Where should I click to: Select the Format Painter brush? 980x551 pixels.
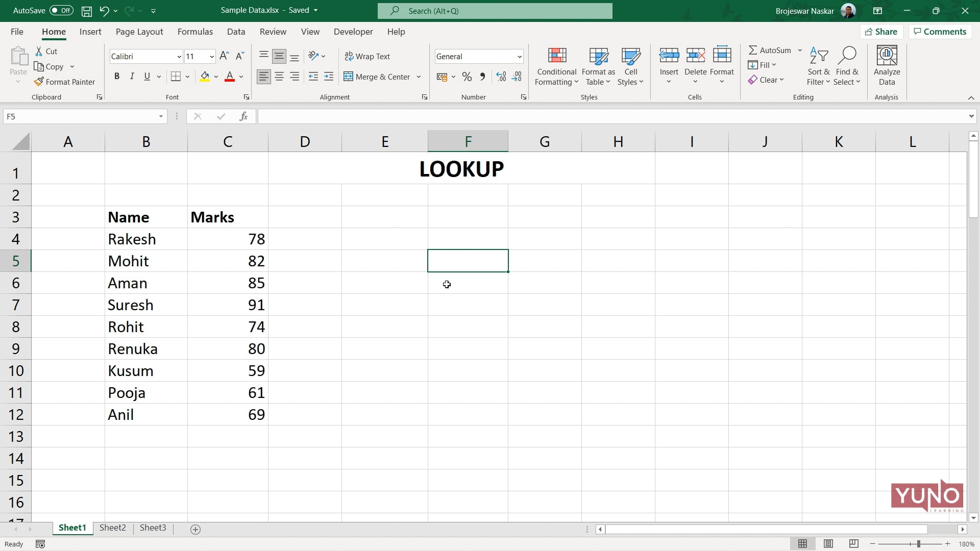click(39, 82)
